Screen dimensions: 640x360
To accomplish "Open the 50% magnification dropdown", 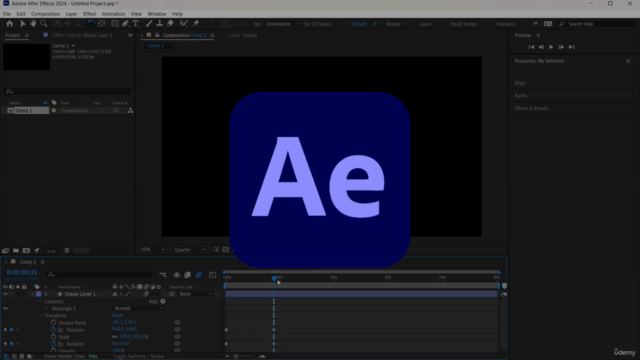I will pyautogui.click(x=152, y=249).
